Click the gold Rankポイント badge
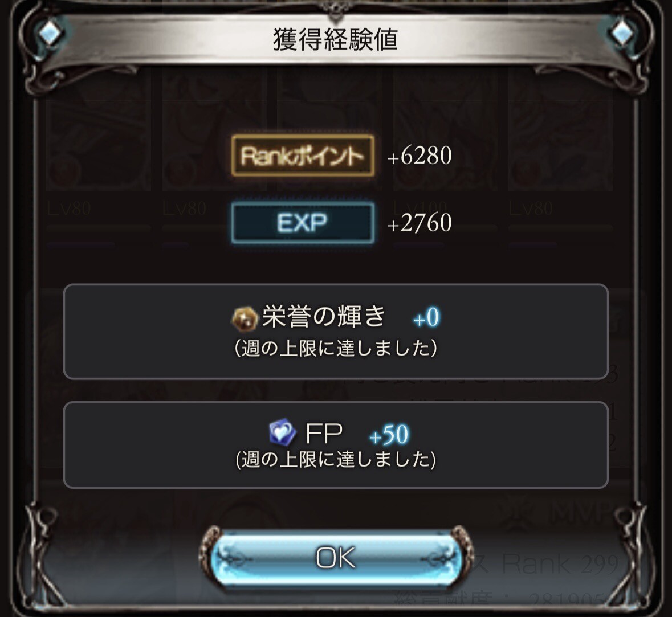Image resolution: width=672 pixels, height=617 pixels. tap(303, 156)
